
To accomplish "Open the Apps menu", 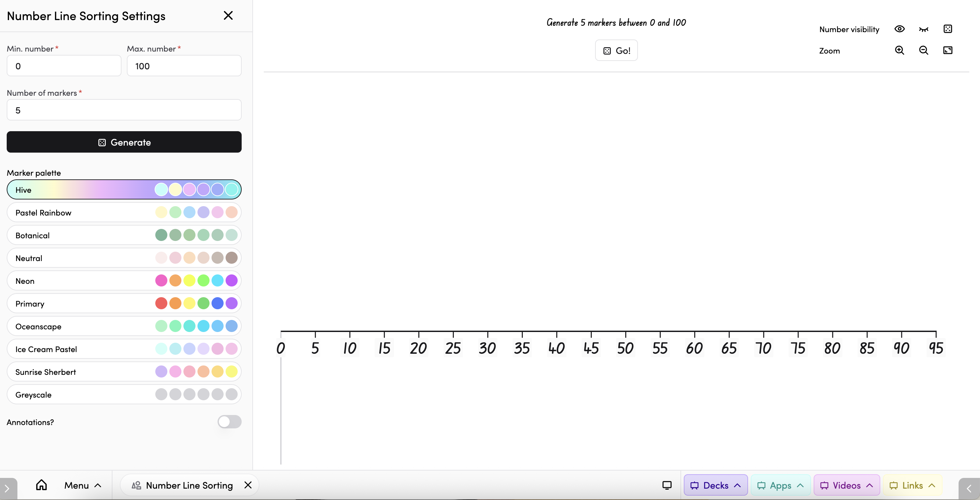I will (x=780, y=485).
